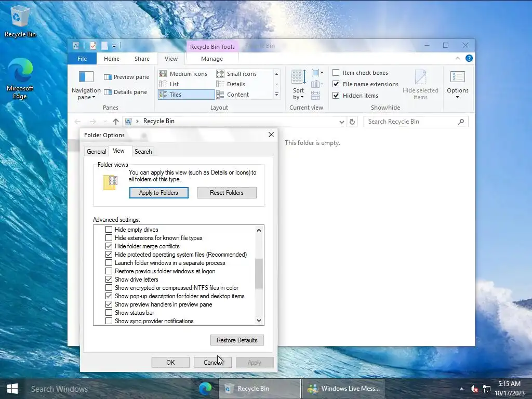Switch to General tab in Folder Options
Screen dimensions: 532x399
96,152
